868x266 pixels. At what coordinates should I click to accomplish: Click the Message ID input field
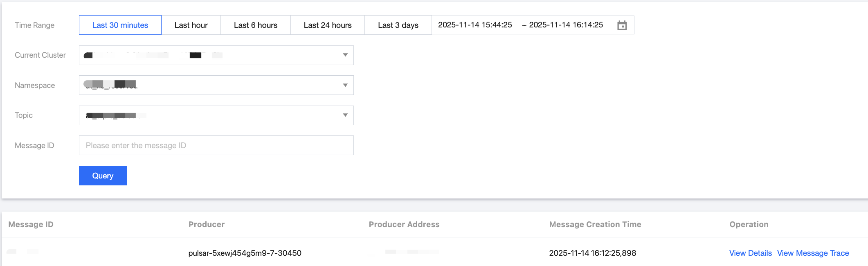tap(216, 145)
